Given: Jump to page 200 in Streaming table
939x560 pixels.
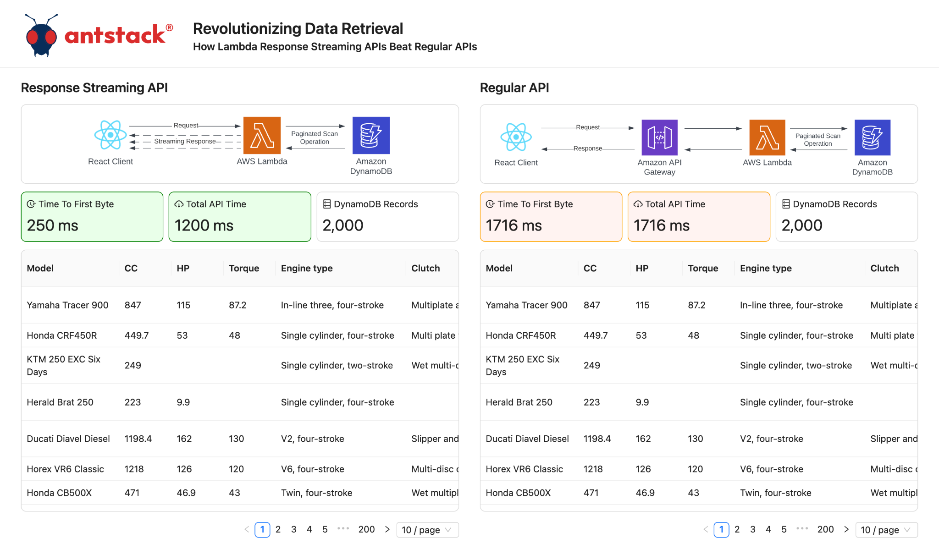Looking at the screenshot, I should [x=366, y=529].
